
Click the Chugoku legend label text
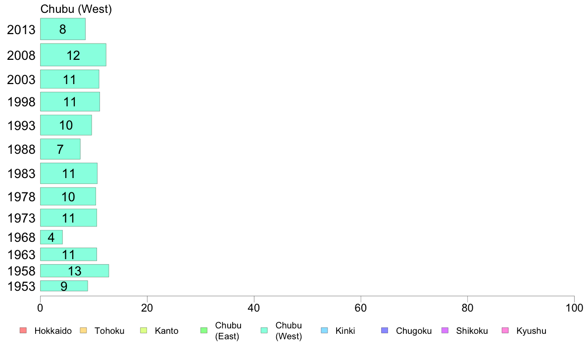[414, 331]
